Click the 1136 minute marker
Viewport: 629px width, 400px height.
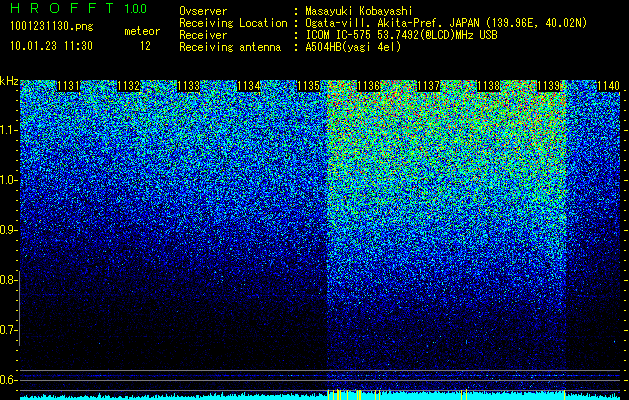[368, 86]
